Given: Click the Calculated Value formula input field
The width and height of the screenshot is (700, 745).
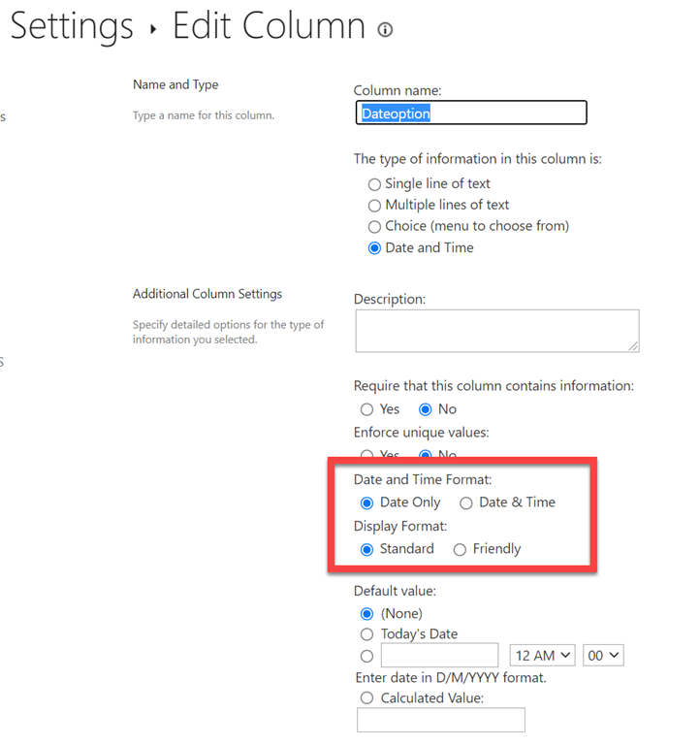Looking at the screenshot, I should click(x=441, y=720).
